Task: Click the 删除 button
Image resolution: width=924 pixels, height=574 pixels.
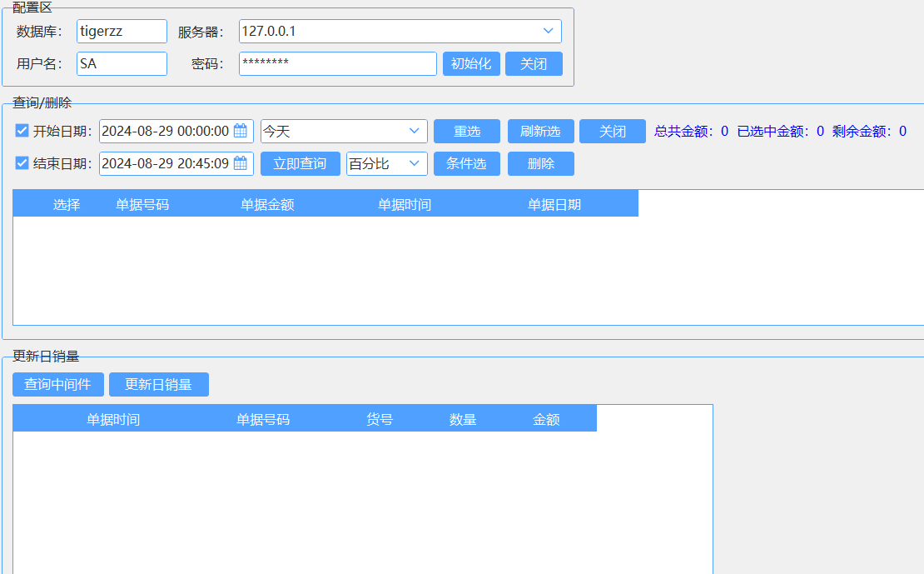Action: point(540,164)
